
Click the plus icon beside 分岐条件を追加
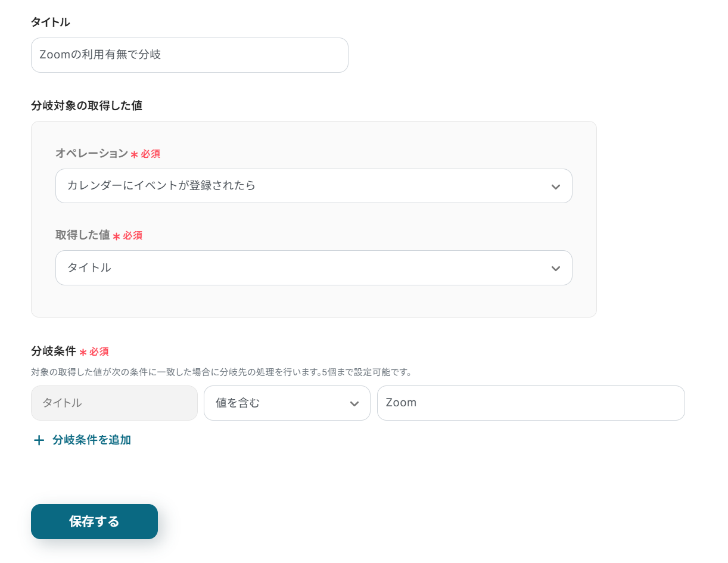coord(39,440)
